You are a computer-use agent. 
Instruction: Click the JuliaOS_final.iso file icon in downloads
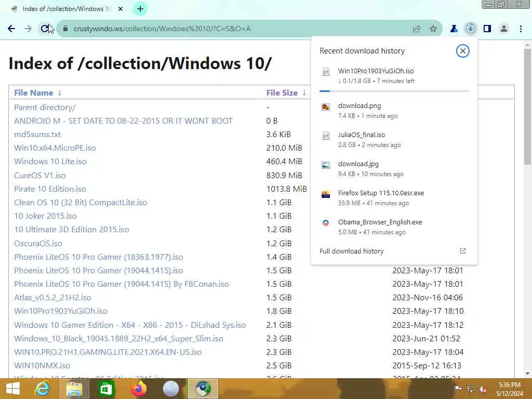326,136
